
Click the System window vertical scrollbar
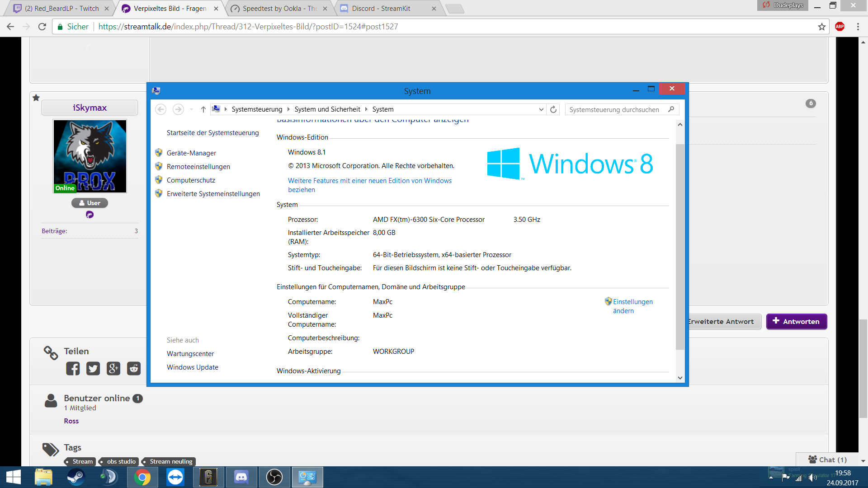click(680, 246)
